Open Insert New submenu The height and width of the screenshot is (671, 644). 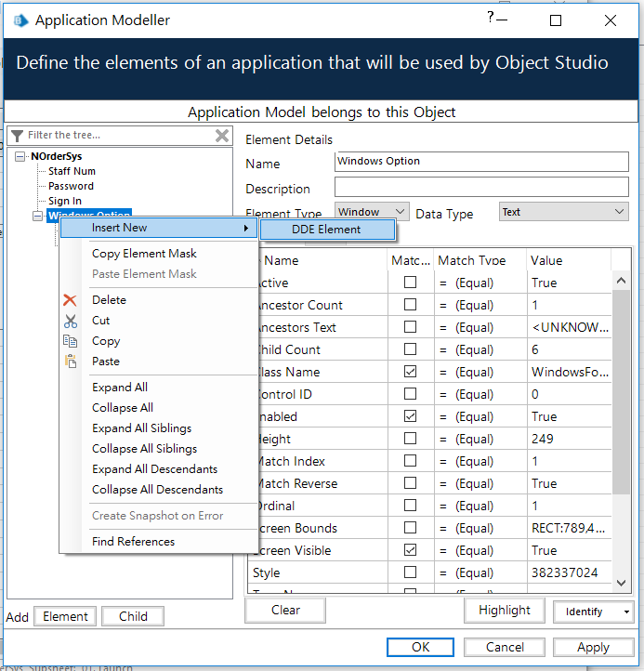(159, 228)
